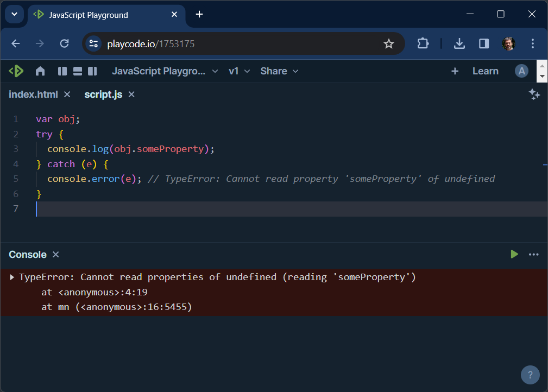This screenshot has width=548, height=392.
Task: Open the PlayCode home page icon
Action: coord(40,71)
